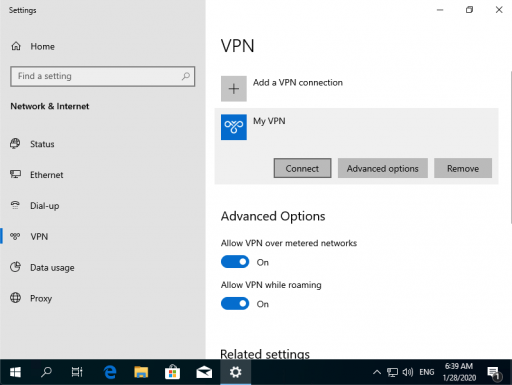Click the ENG language indicator
Image resolution: width=512 pixels, height=385 pixels.
[x=427, y=372]
